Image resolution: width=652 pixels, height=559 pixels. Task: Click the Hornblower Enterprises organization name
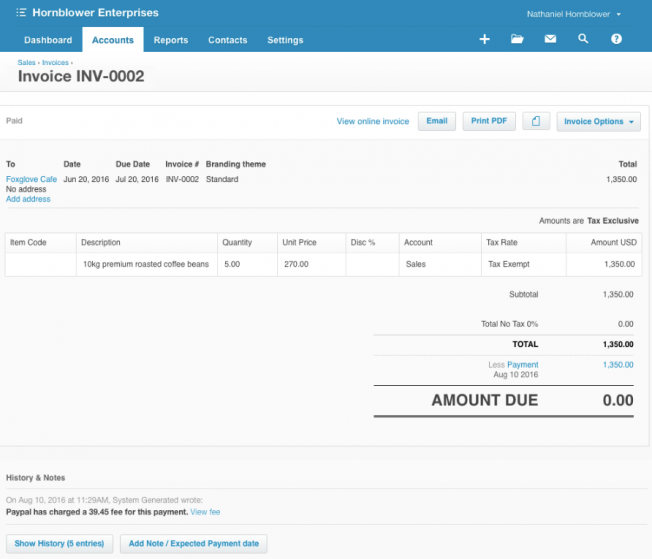95,12
